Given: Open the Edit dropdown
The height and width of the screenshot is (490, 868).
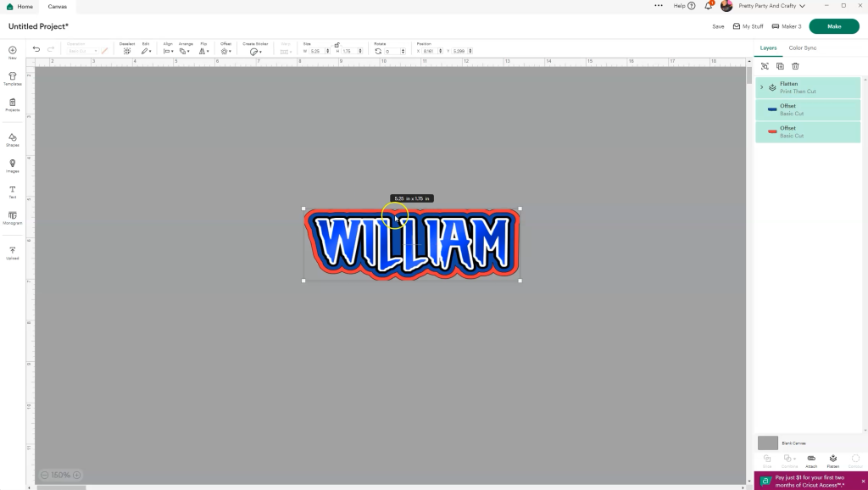Looking at the screenshot, I should point(146,51).
